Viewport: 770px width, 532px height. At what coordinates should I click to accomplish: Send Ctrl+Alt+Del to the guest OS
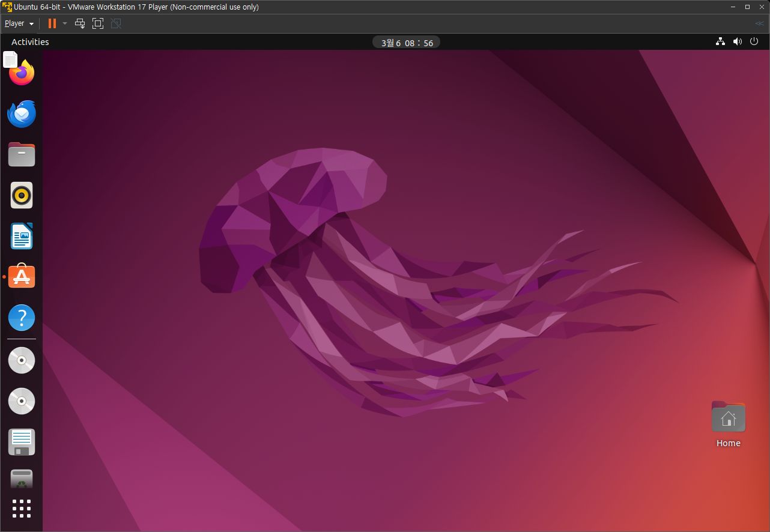coord(80,23)
